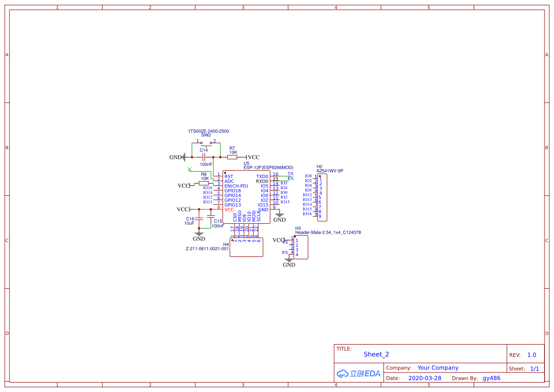This screenshot has width=554, height=392.
Task: Select the H2 9-pin header body
Action: coord(322,198)
